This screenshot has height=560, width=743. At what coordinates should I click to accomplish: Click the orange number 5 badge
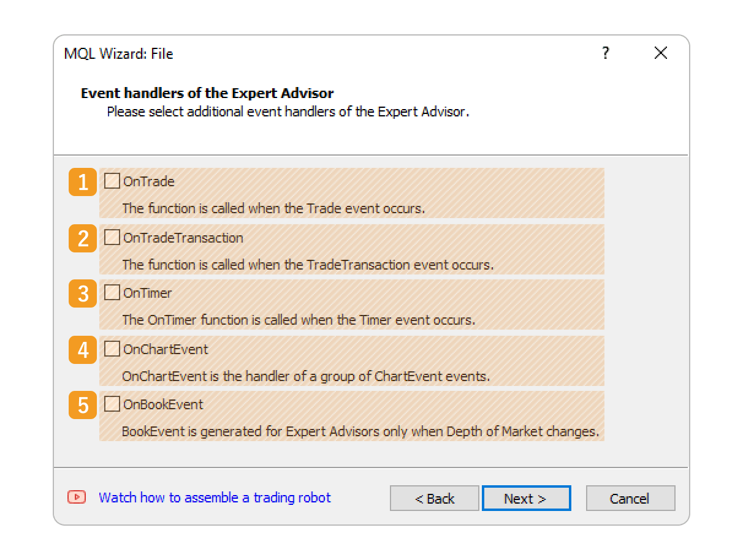pyautogui.click(x=83, y=405)
